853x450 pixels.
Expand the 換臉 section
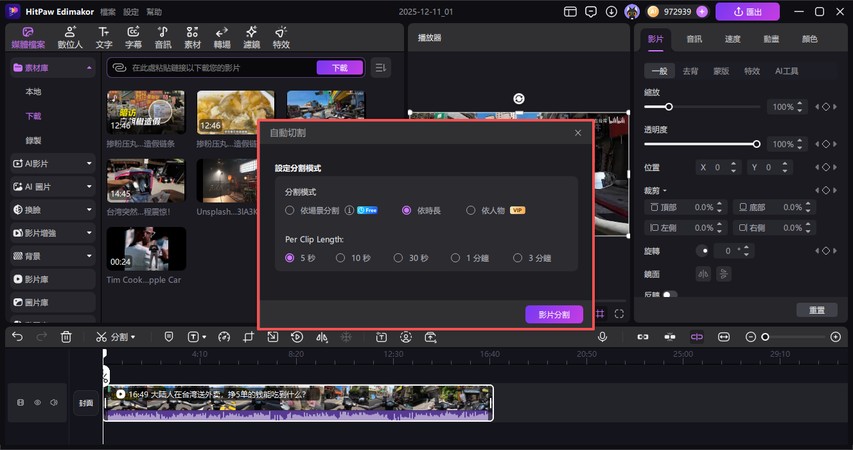(x=89, y=209)
